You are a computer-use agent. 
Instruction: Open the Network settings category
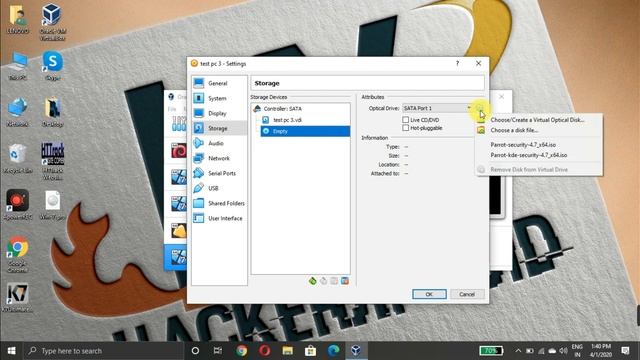219,158
